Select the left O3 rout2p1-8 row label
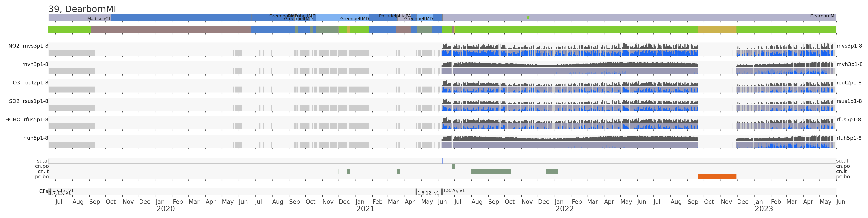868x218 pixels. (30, 83)
